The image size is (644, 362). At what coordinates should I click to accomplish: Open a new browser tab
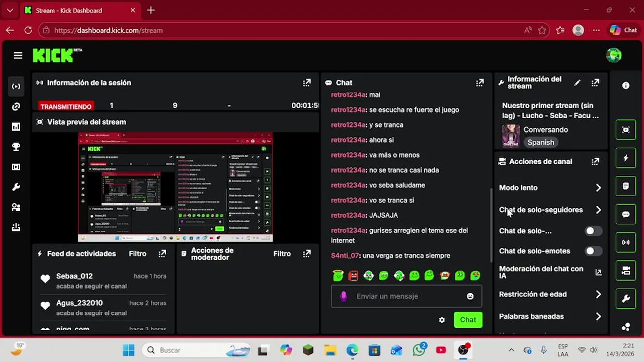(151, 10)
